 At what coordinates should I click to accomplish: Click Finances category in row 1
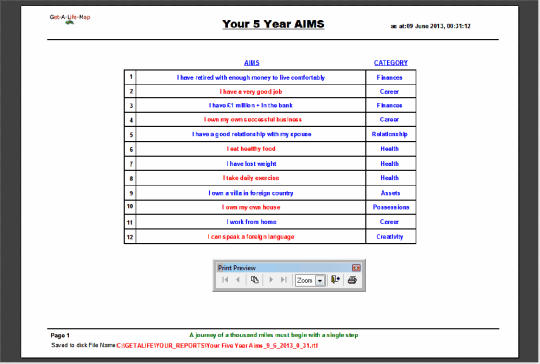coord(390,77)
